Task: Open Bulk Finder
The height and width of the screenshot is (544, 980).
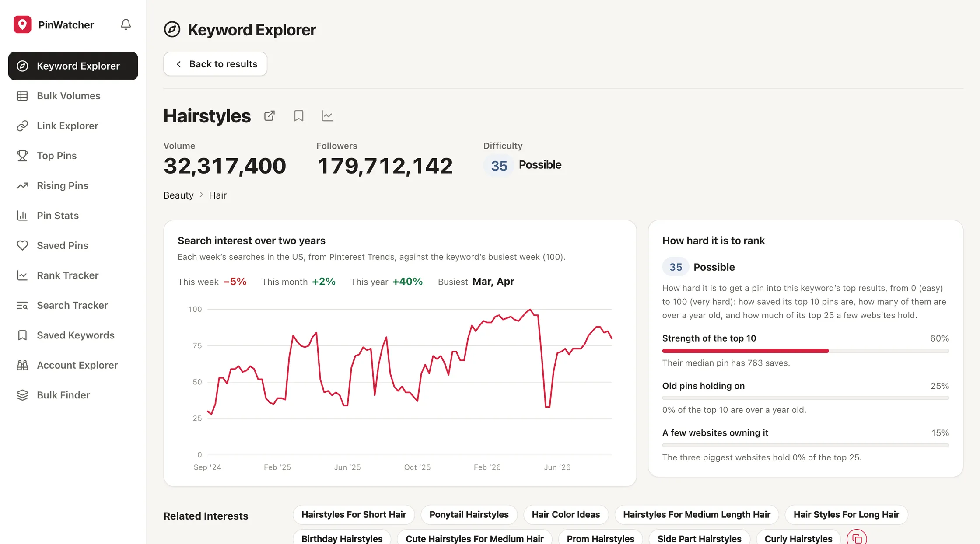Action: (73, 395)
